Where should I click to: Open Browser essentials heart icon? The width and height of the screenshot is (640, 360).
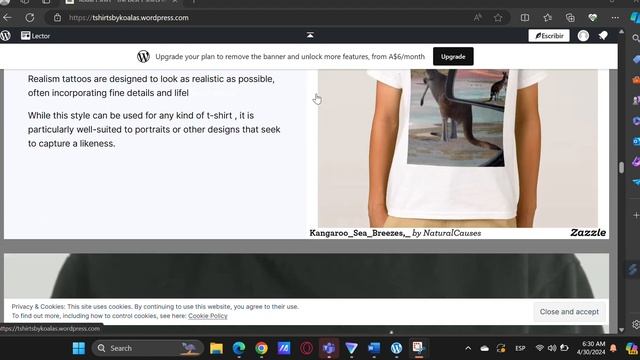point(593,18)
